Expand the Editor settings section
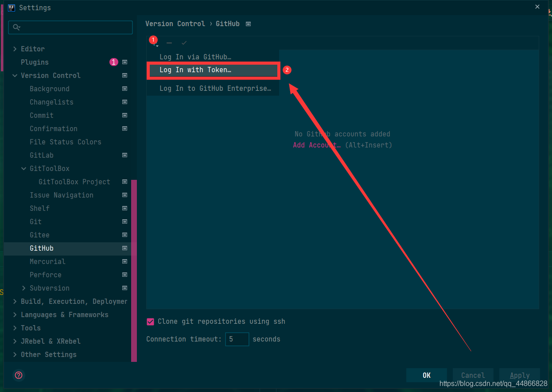The image size is (552, 392). coord(15,49)
